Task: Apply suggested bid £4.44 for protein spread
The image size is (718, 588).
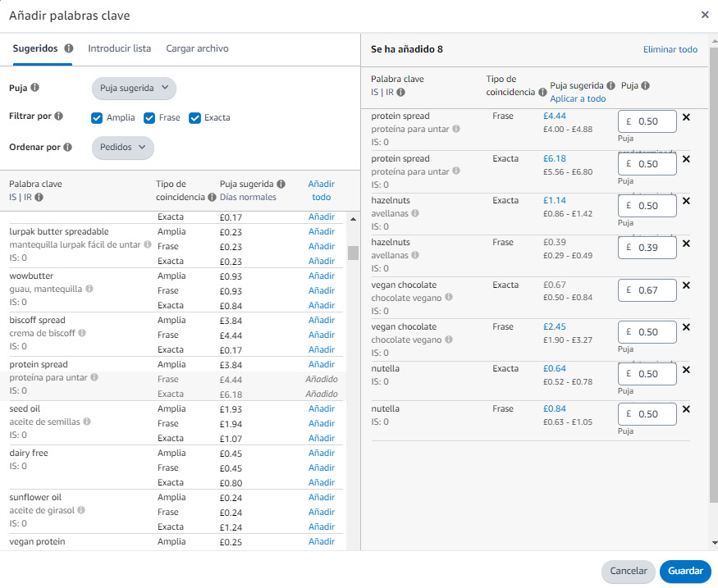Action: 554,116
